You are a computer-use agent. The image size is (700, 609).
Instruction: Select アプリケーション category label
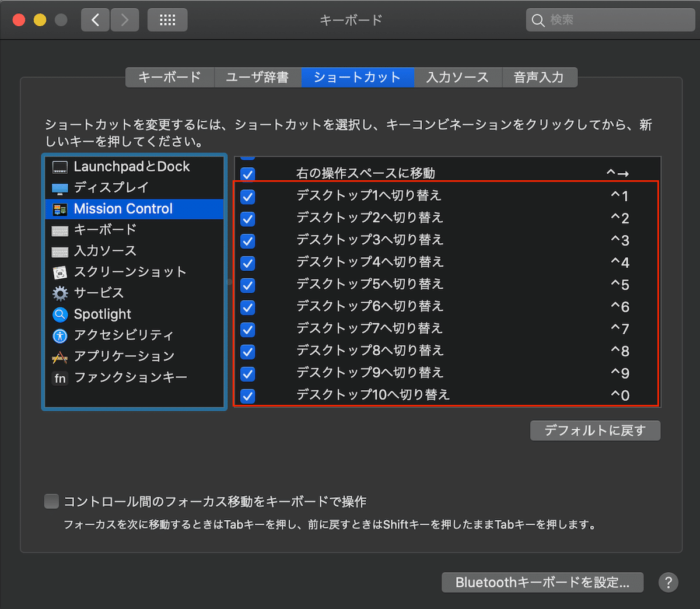pyautogui.click(x=124, y=356)
